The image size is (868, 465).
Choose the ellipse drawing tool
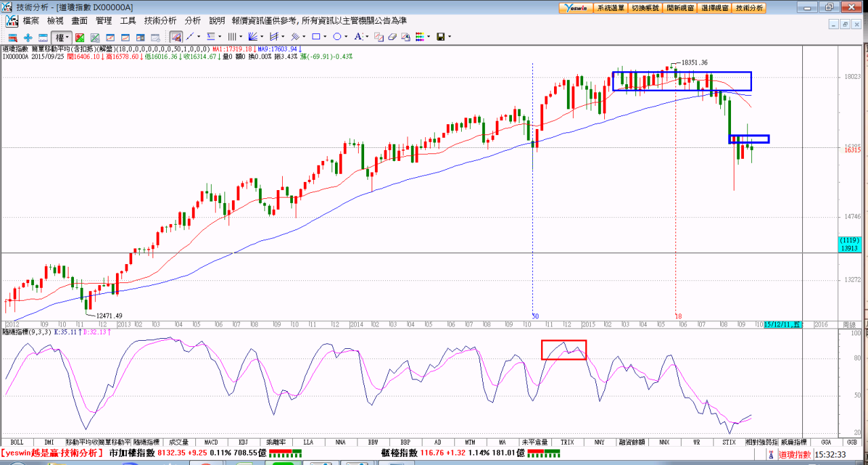click(338, 37)
